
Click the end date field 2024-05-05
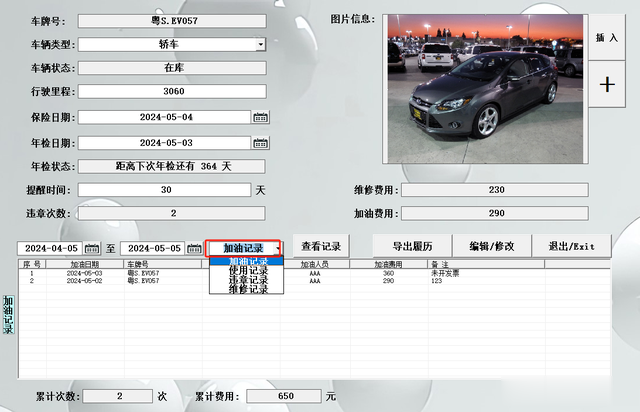point(153,248)
